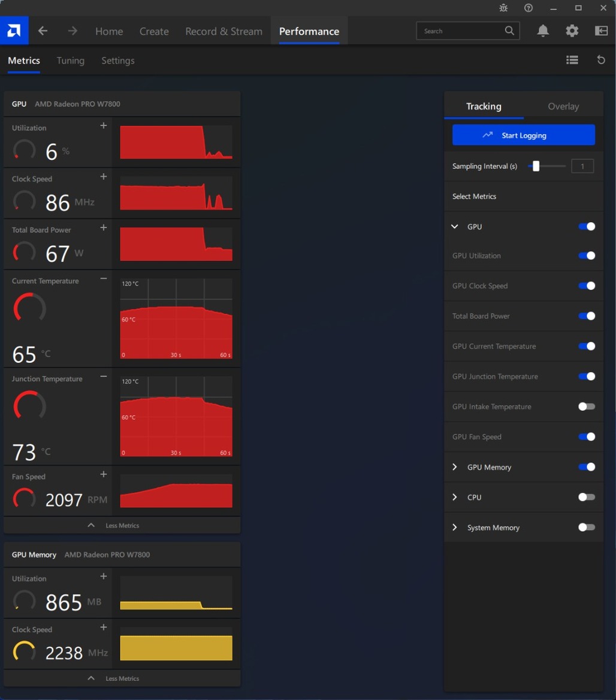Expand the GPU Memory section chevron
Viewport: 616px width, 700px height.
tap(455, 467)
